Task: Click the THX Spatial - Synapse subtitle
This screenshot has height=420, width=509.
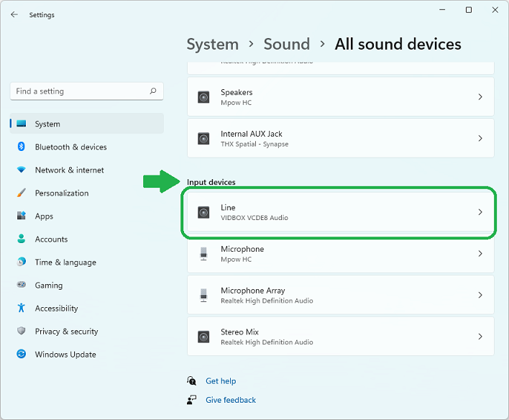Action: coord(254,144)
